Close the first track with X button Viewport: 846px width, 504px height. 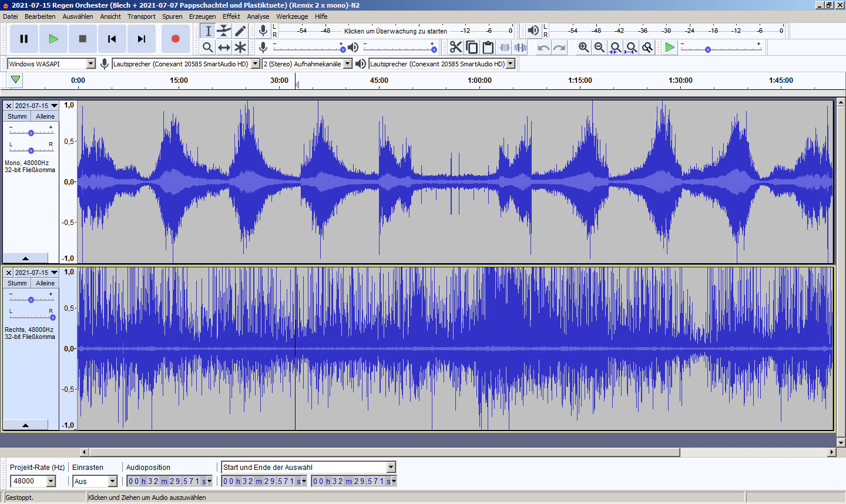click(8, 106)
